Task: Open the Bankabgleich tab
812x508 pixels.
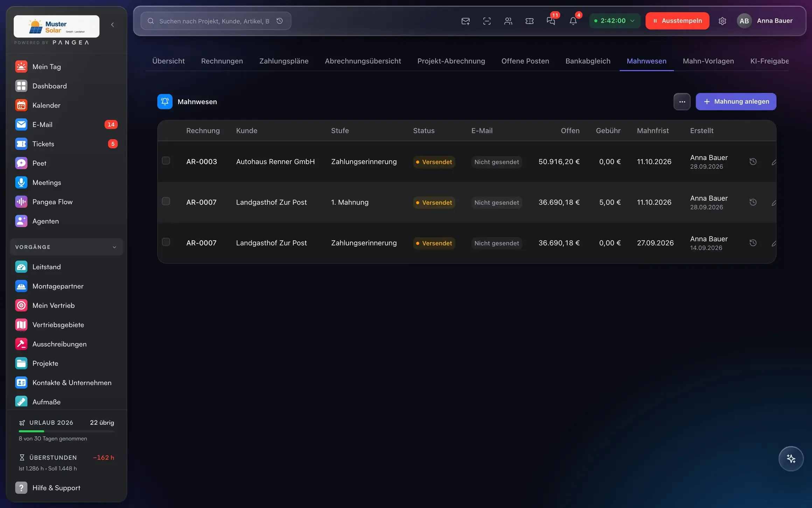Action: pos(588,61)
